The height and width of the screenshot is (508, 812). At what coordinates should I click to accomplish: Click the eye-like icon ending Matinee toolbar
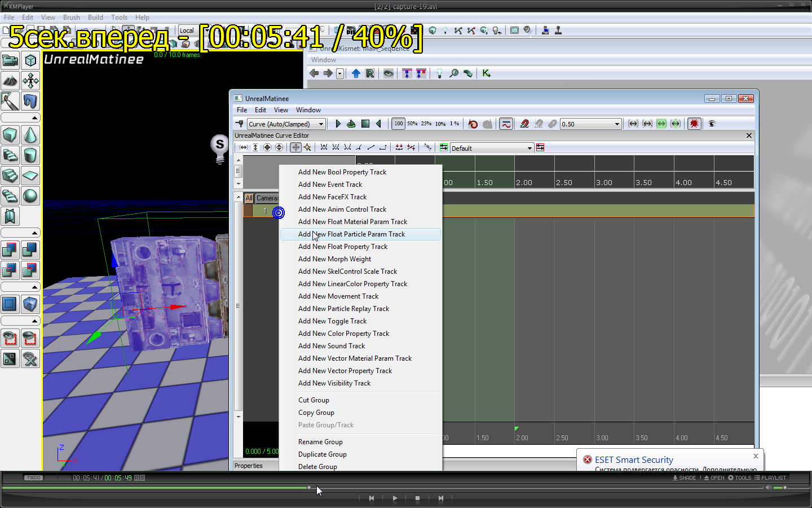pyautogui.click(x=712, y=124)
